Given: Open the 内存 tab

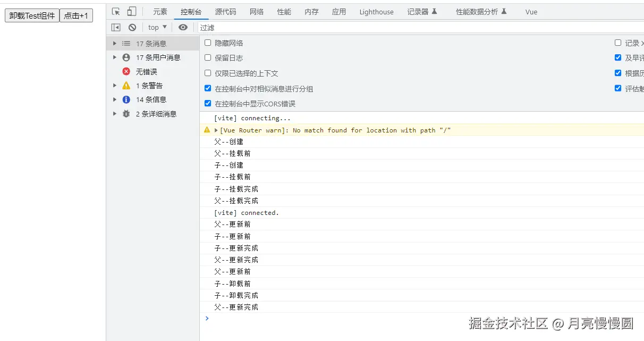Looking at the screenshot, I should tap(312, 12).
